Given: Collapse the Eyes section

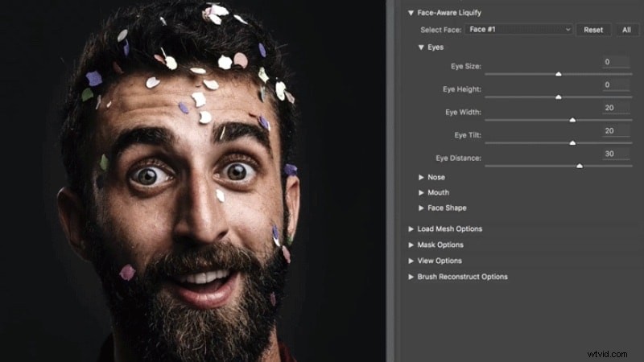Looking at the screenshot, I should (x=421, y=47).
